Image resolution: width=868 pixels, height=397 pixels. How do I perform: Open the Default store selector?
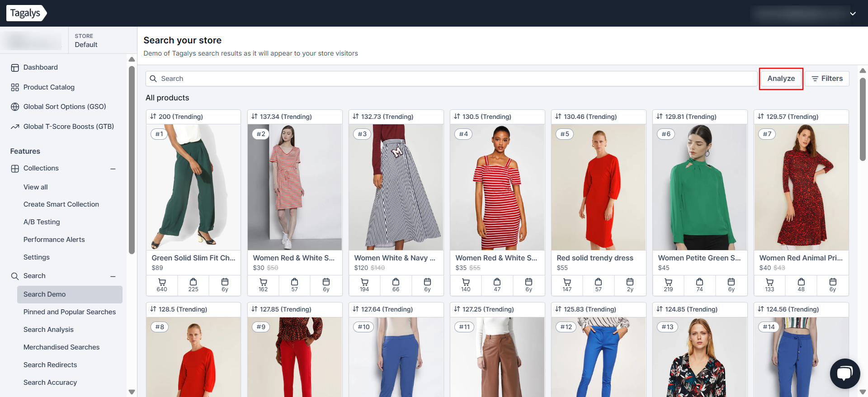86,40
